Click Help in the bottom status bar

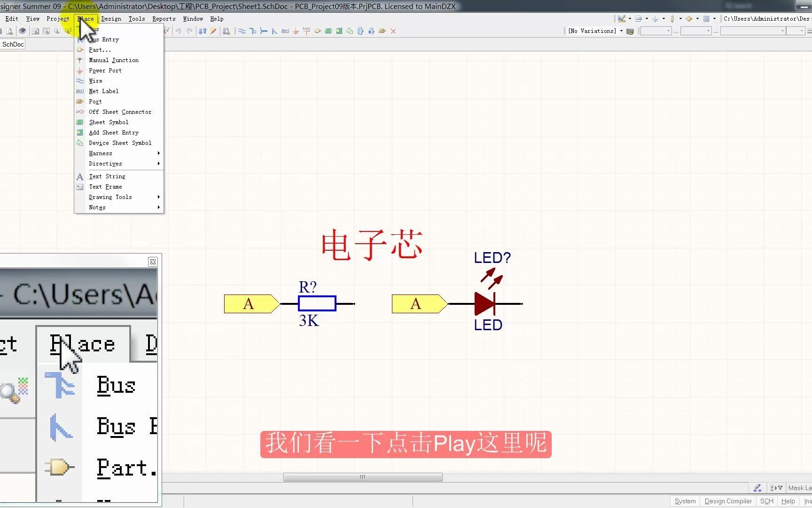pos(788,501)
